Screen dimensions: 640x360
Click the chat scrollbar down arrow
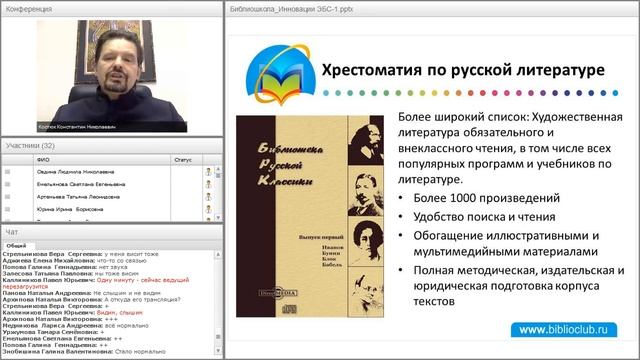pos(218,351)
